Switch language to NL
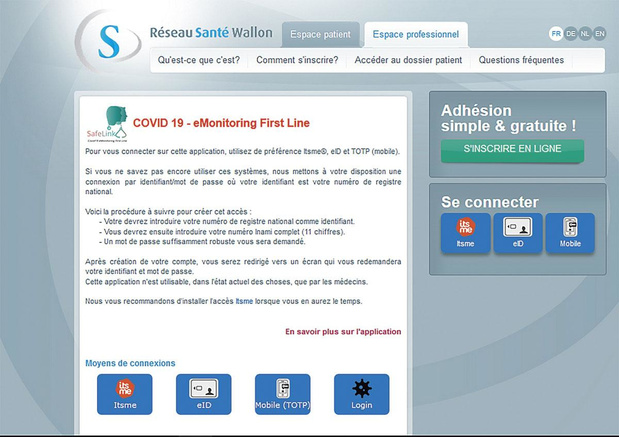Screen dimensions: 619x437 coord(585,34)
